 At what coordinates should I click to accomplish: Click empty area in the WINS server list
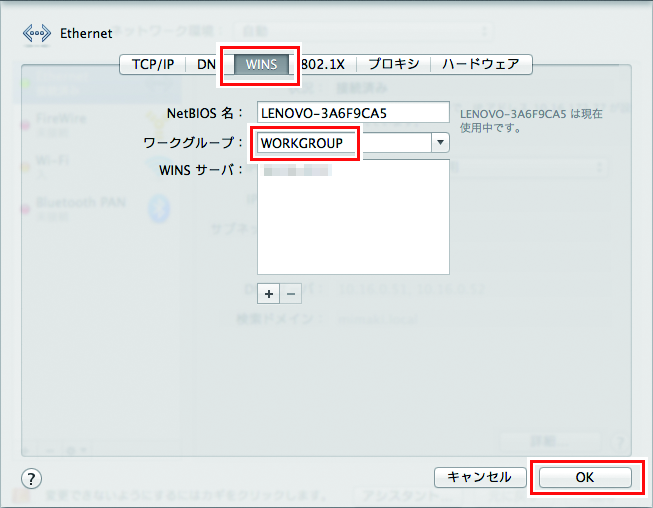[353, 235]
